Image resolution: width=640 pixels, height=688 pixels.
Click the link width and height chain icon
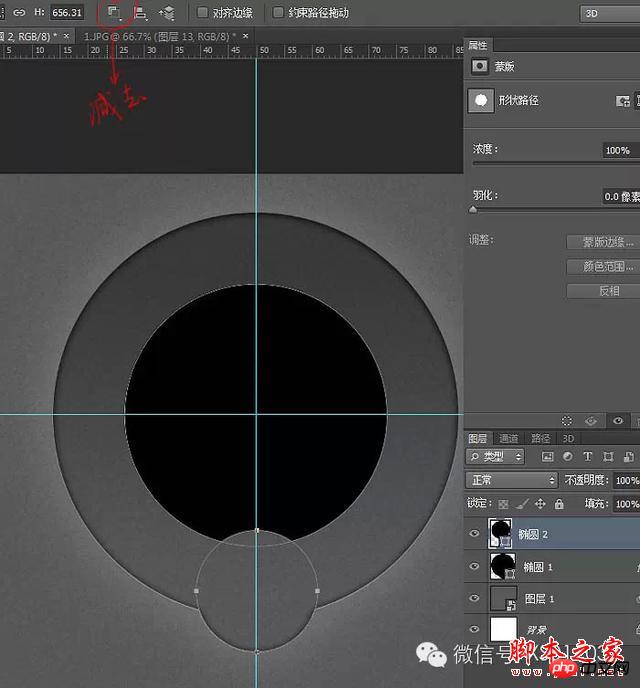(19, 12)
